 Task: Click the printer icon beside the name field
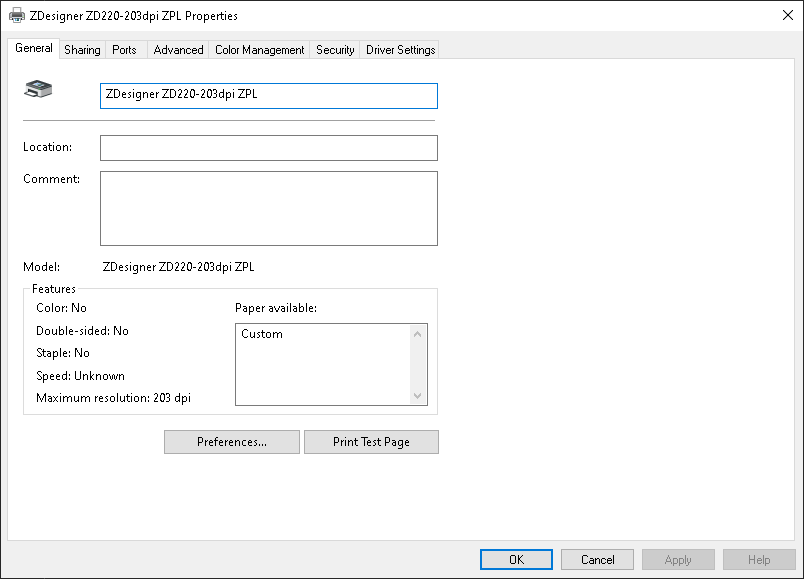(x=38, y=89)
